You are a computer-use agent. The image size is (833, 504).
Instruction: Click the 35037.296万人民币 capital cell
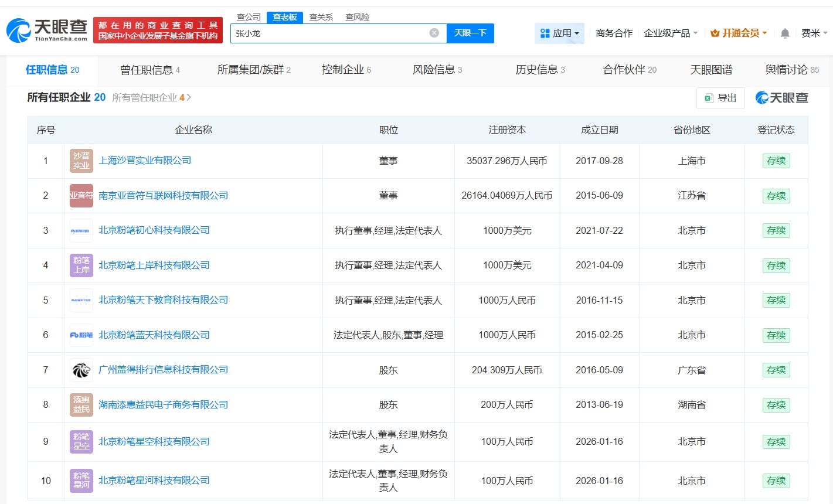click(x=507, y=161)
